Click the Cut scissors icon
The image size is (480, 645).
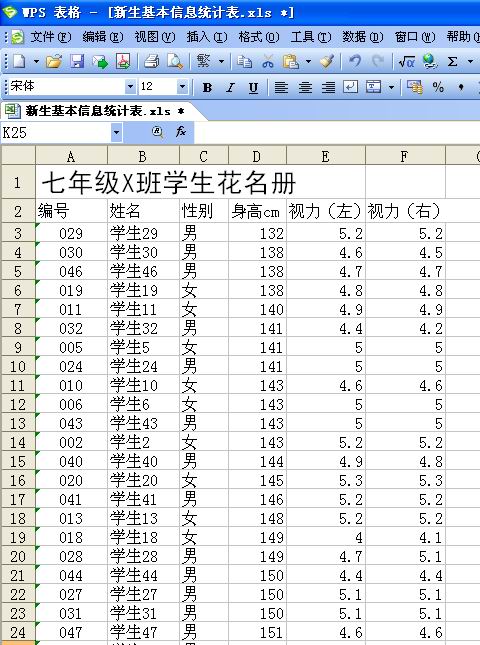(x=268, y=62)
